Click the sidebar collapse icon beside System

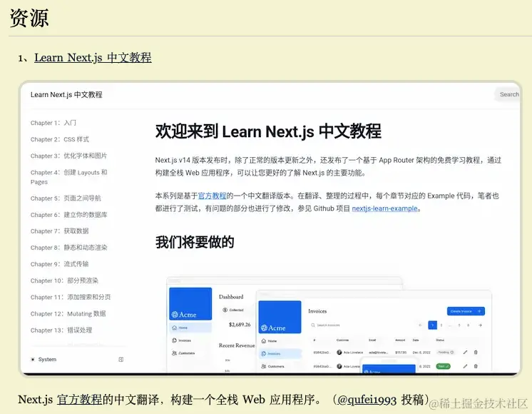tap(121, 359)
